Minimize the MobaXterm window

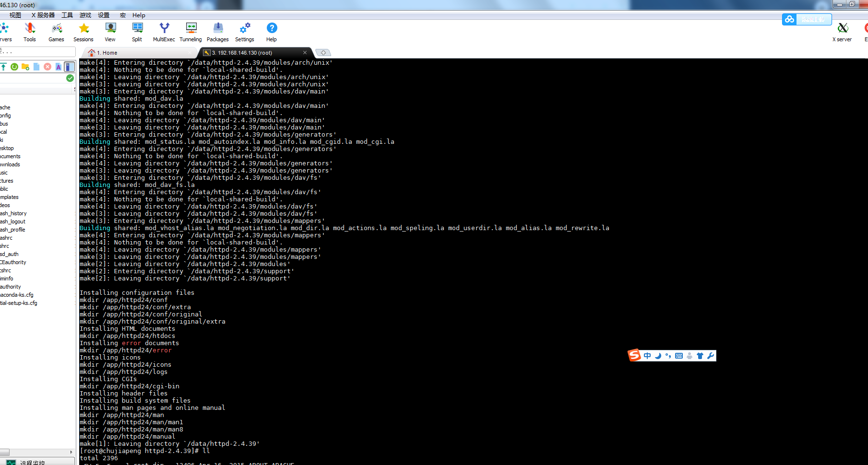point(839,4)
